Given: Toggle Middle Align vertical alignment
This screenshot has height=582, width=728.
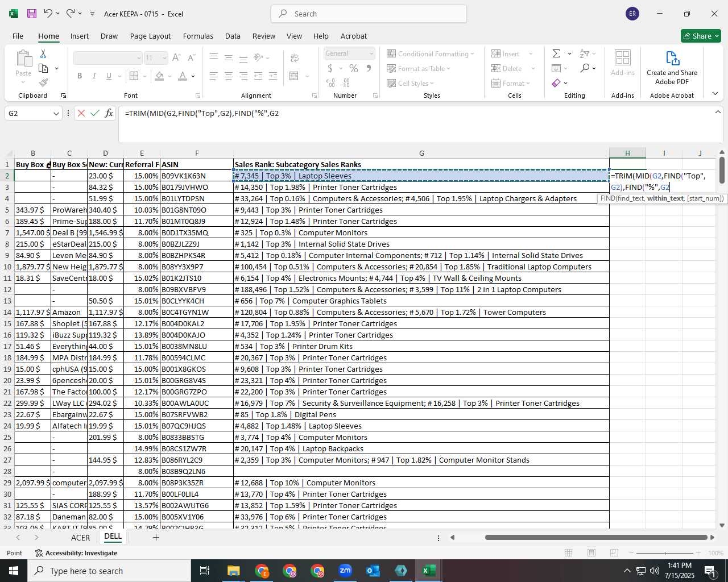Looking at the screenshot, I should coord(229,57).
